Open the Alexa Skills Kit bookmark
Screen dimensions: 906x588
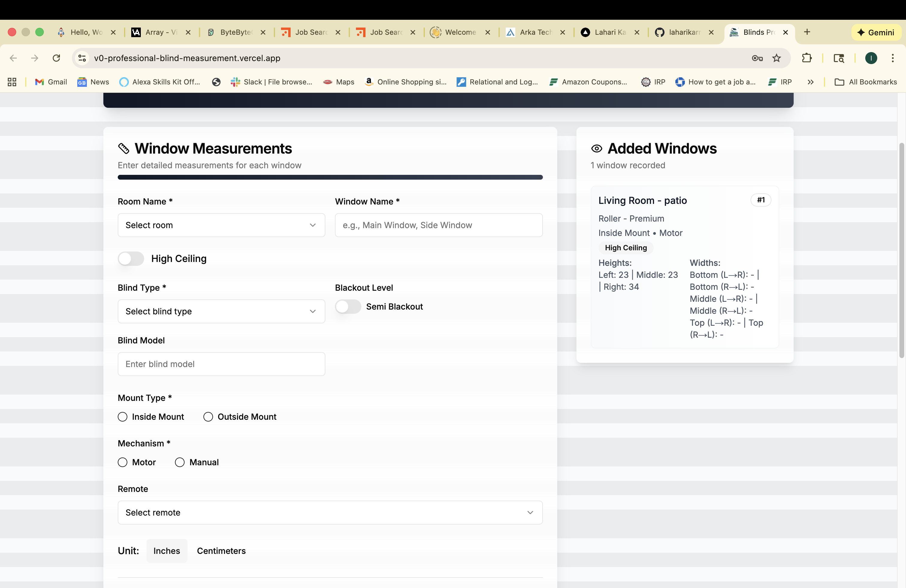click(160, 82)
